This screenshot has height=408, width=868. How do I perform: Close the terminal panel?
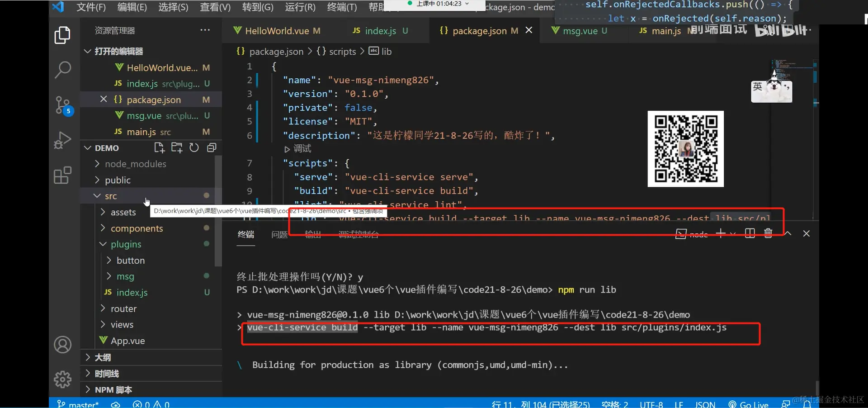806,233
